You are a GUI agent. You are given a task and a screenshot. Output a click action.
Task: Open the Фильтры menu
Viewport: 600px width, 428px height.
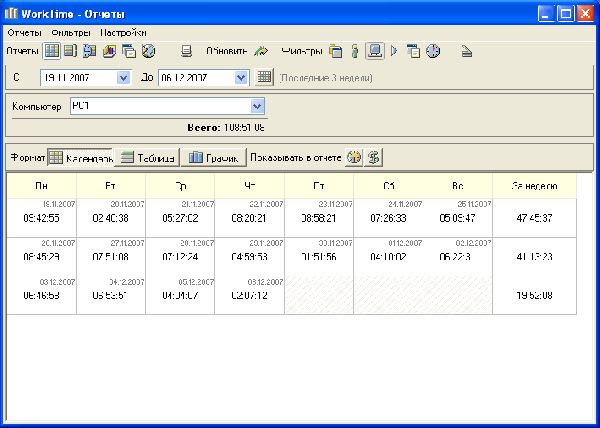coord(71,33)
